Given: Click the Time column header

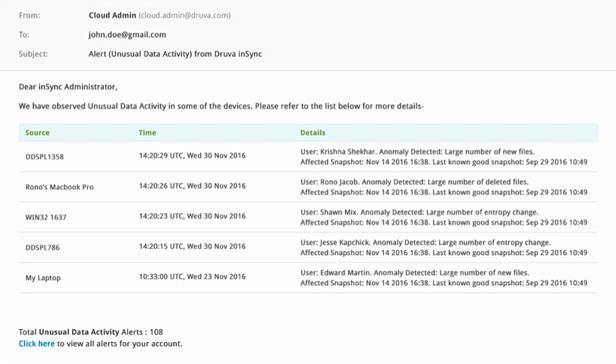Looking at the screenshot, I should pos(147,133).
